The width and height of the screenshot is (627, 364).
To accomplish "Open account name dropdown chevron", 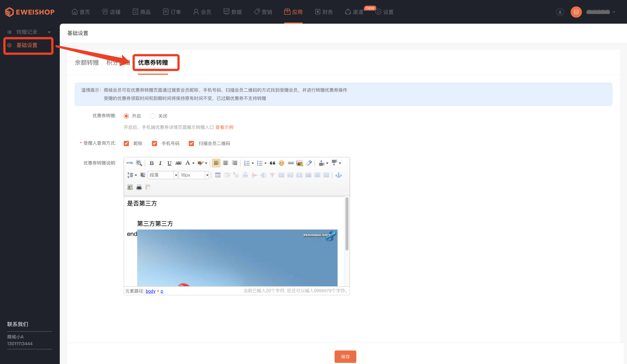I will pyautogui.click(x=614, y=12).
